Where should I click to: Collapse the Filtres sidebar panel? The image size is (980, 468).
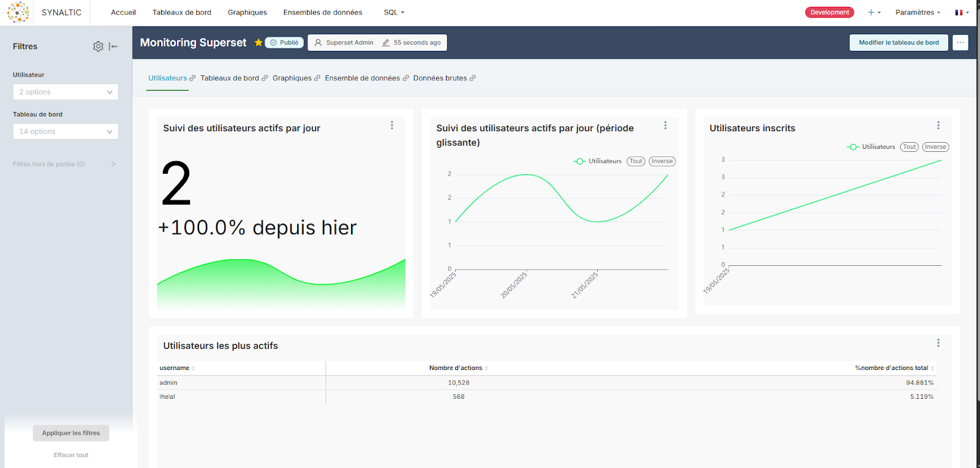coord(113,47)
